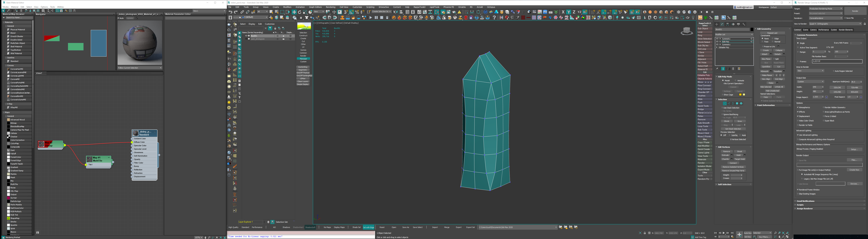The image size is (868, 239).
Task: Expand the Paint Deformation rollout
Action: click(x=766, y=105)
